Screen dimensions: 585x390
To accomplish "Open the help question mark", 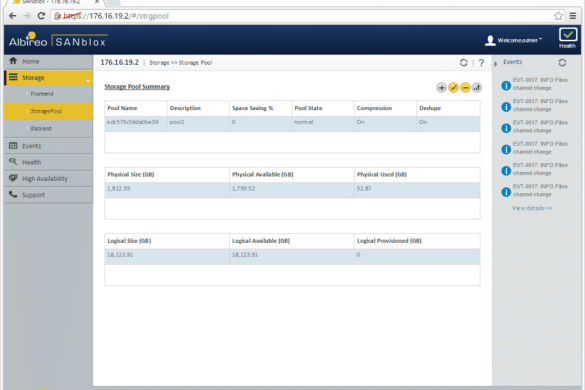I will [481, 63].
